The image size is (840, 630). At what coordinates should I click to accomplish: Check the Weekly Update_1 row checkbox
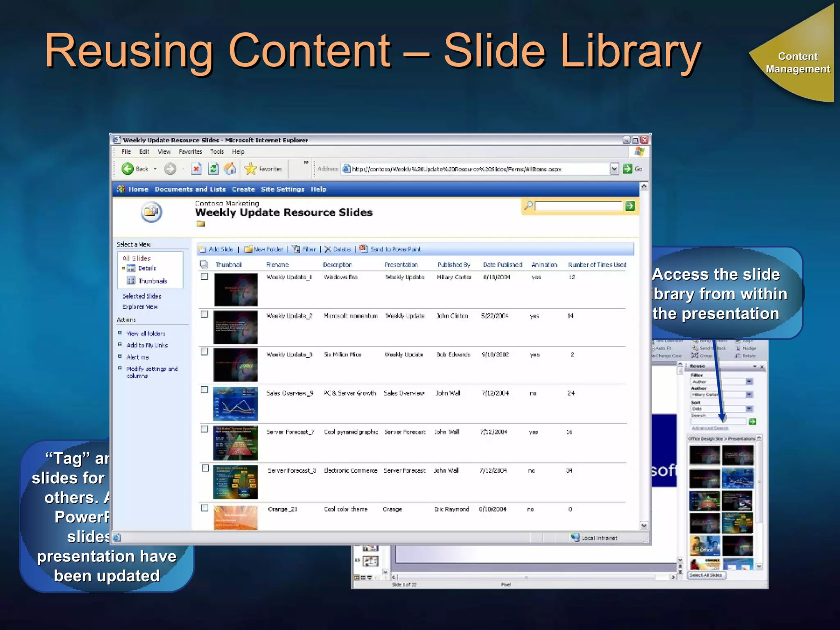(x=204, y=277)
